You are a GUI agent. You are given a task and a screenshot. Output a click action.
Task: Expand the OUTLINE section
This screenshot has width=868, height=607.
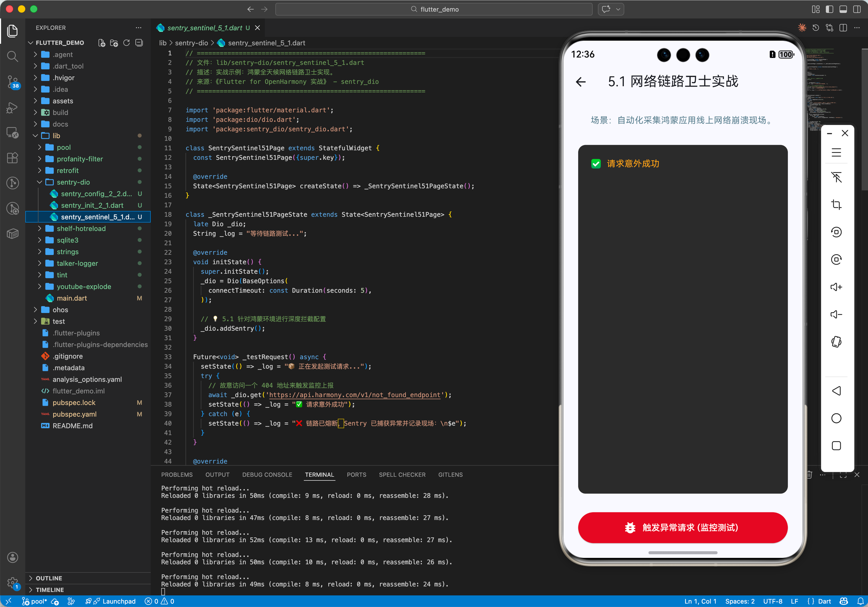pyautogui.click(x=49, y=578)
